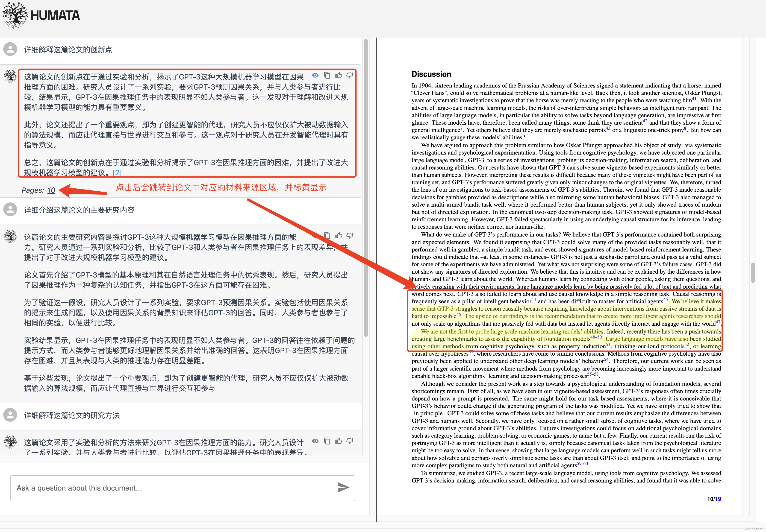Image resolution: width=766 pixels, height=532 pixels.
Task: Like the second answer with thumbs up
Action: 339,236
